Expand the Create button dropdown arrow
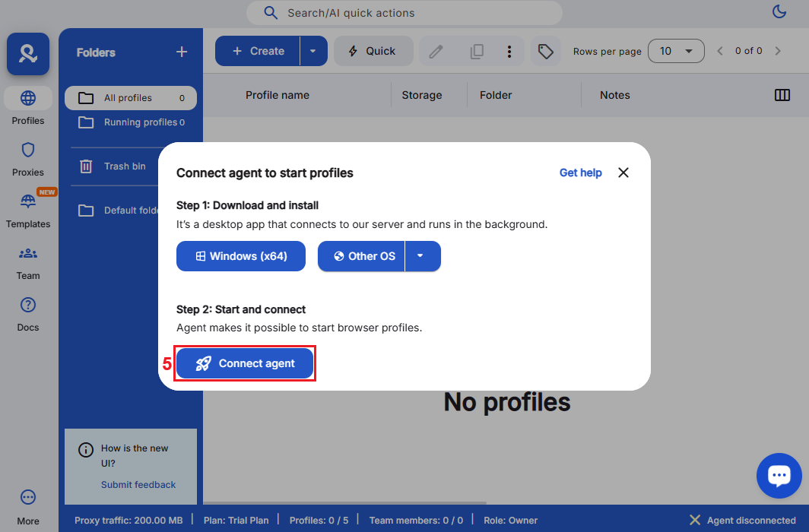The image size is (809, 532). [x=313, y=51]
